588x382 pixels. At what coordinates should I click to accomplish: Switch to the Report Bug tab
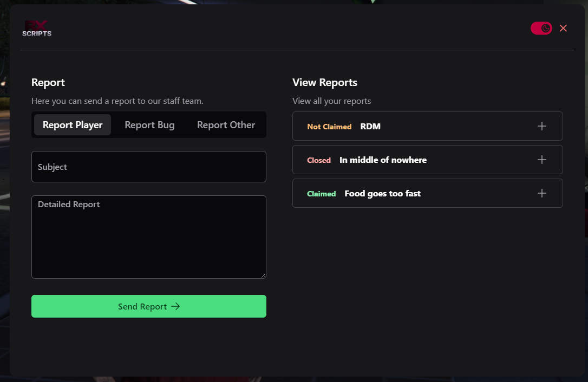[x=149, y=125]
